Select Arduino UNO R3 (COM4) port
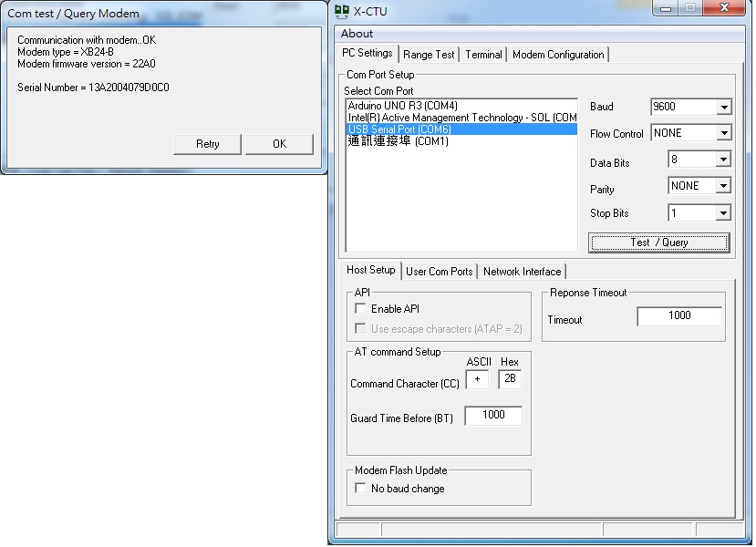The image size is (756, 547). click(461, 106)
